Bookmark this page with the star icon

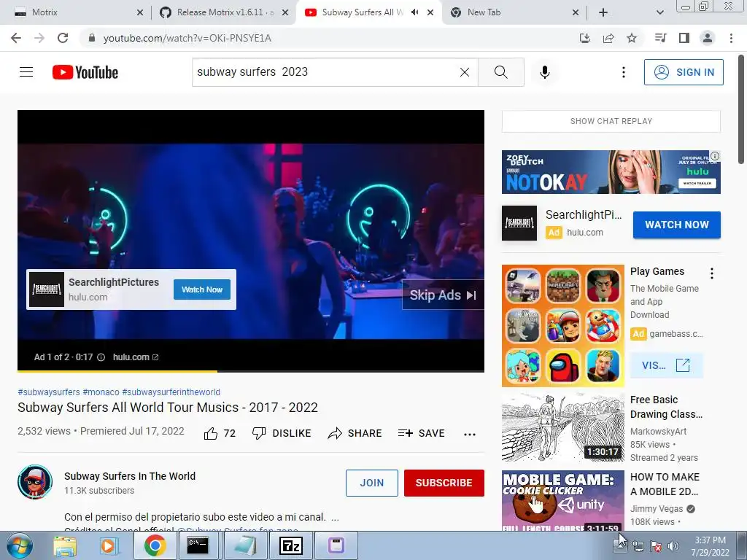[x=632, y=38]
